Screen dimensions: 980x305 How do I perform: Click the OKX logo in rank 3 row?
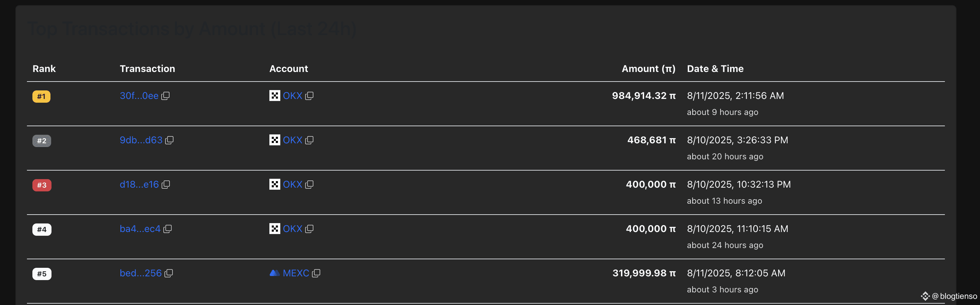point(275,184)
